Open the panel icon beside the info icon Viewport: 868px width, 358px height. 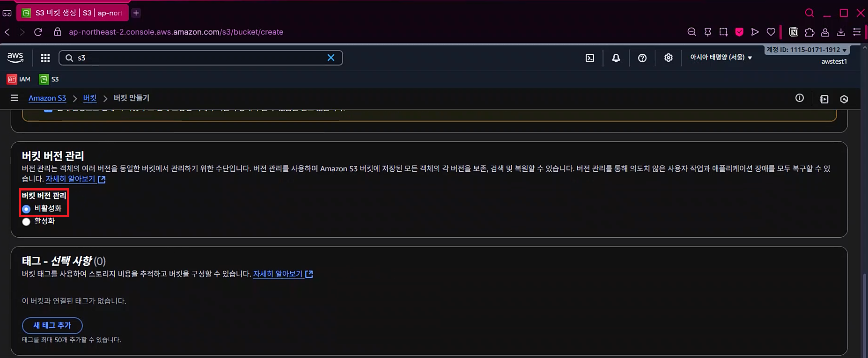click(824, 99)
